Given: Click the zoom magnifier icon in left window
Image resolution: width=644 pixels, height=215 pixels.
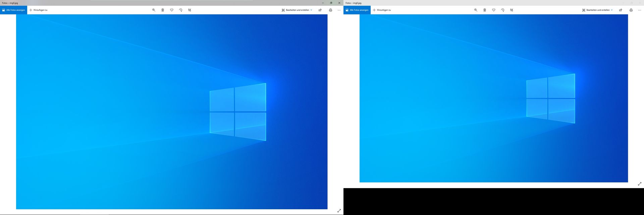Looking at the screenshot, I should coord(154,10).
